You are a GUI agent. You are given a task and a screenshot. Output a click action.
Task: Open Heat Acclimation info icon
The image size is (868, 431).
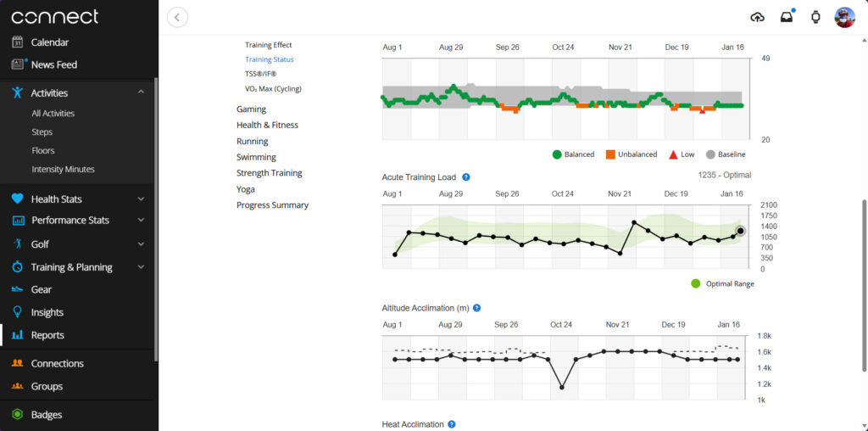click(x=452, y=424)
